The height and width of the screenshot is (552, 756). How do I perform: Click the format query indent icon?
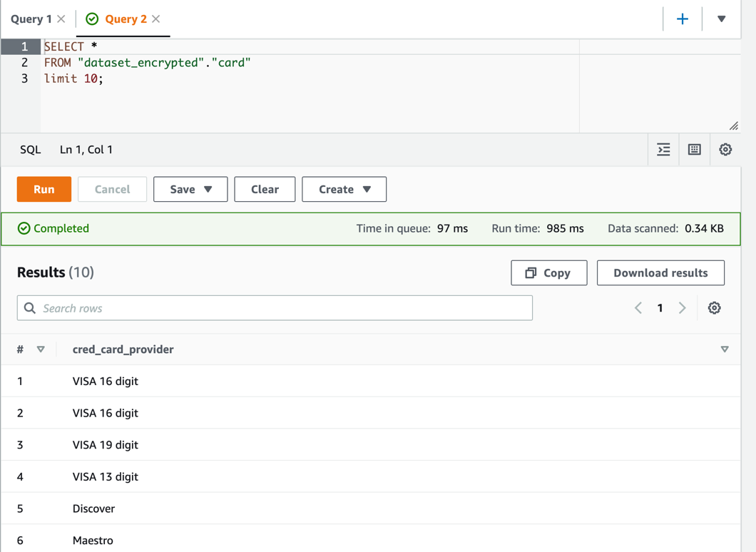[x=663, y=150]
